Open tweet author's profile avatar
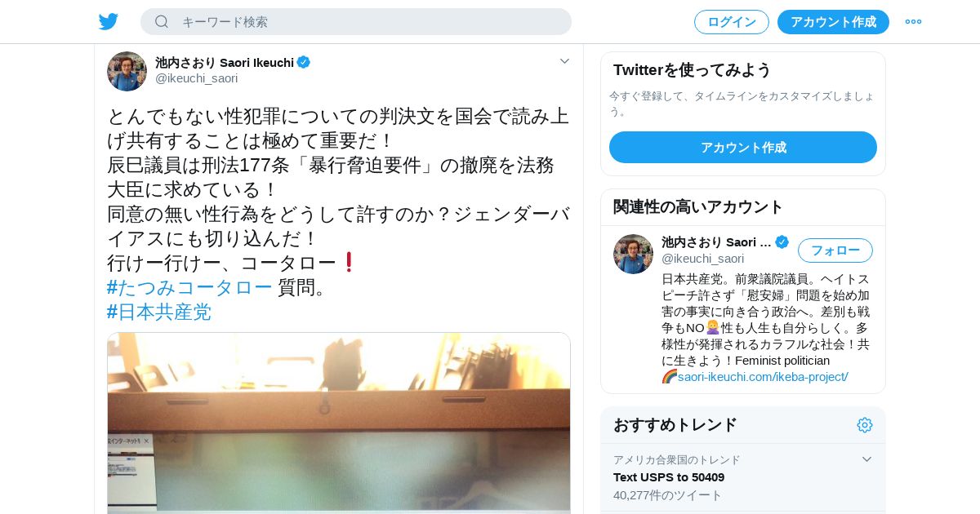The image size is (980, 514). pyautogui.click(x=127, y=71)
